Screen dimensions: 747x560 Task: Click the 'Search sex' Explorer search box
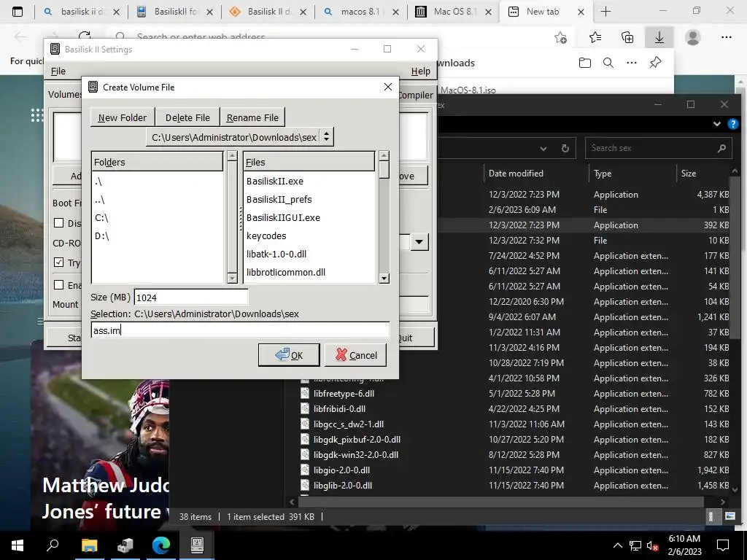tap(658, 148)
